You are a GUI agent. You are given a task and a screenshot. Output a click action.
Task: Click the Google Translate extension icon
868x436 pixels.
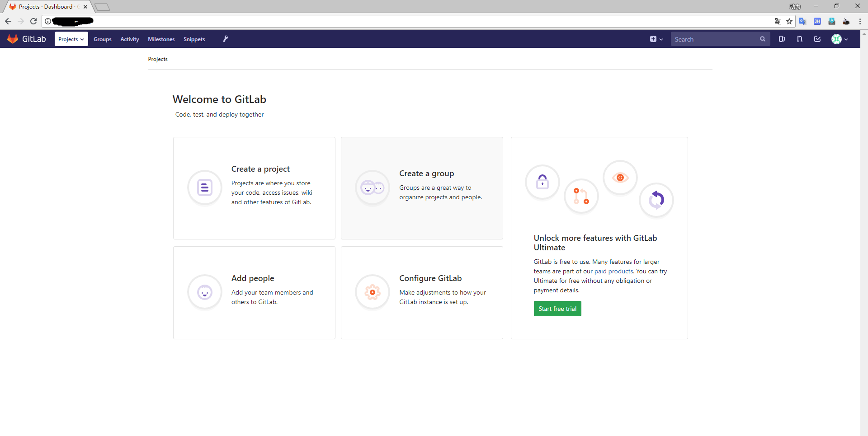tap(803, 21)
